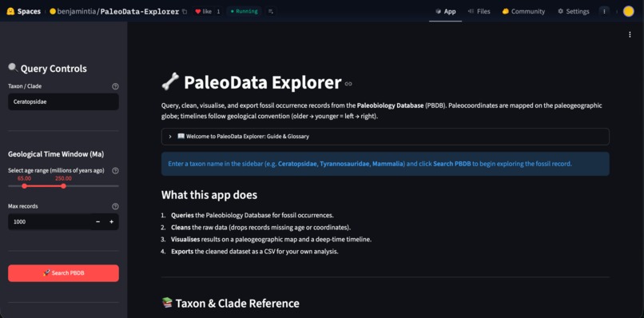Image resolution: width=644 pixels, height=318 pixels.
Task: Click the like count number 1
Action: pyautogui.click(x=218, y=11)
